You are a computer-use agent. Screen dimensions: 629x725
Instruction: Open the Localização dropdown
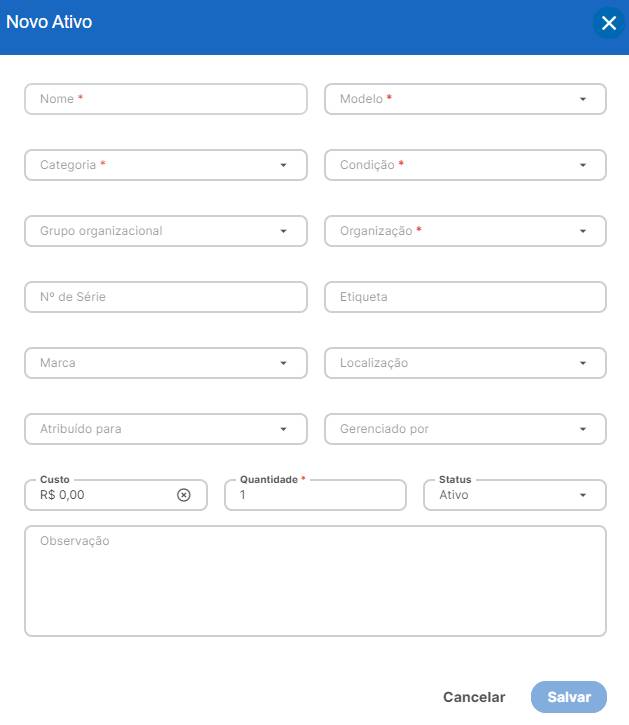465,363
